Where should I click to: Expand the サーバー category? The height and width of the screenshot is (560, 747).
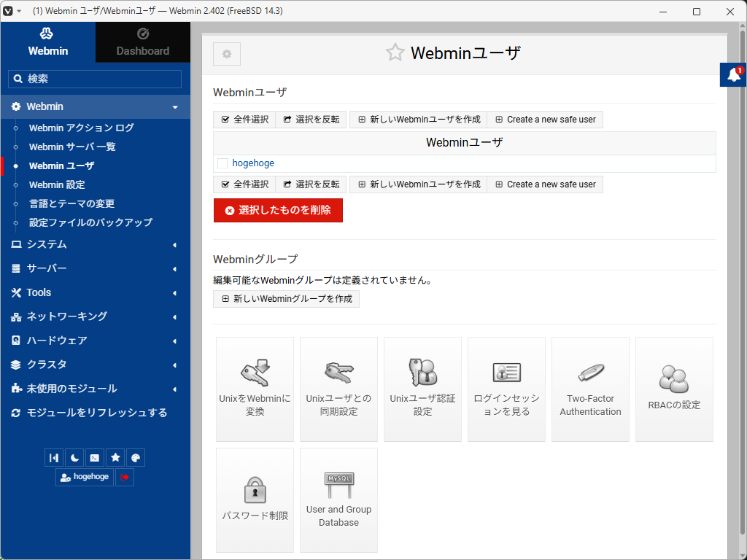tap(96, 268)
